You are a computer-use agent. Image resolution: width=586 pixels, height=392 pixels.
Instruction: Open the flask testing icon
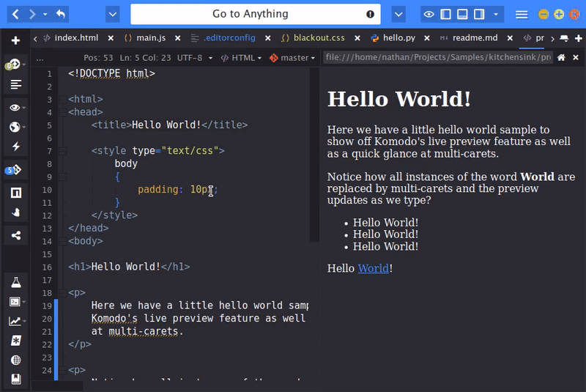point(15,282)
